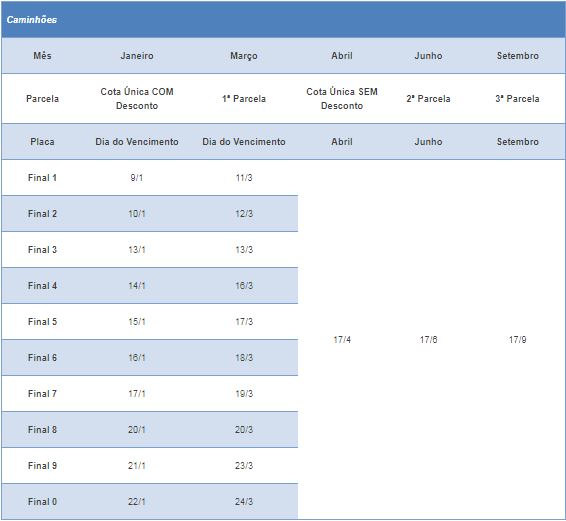Select the Final 0 row label
The width and height of the screenshot is (566, 521).
(42, 502)
